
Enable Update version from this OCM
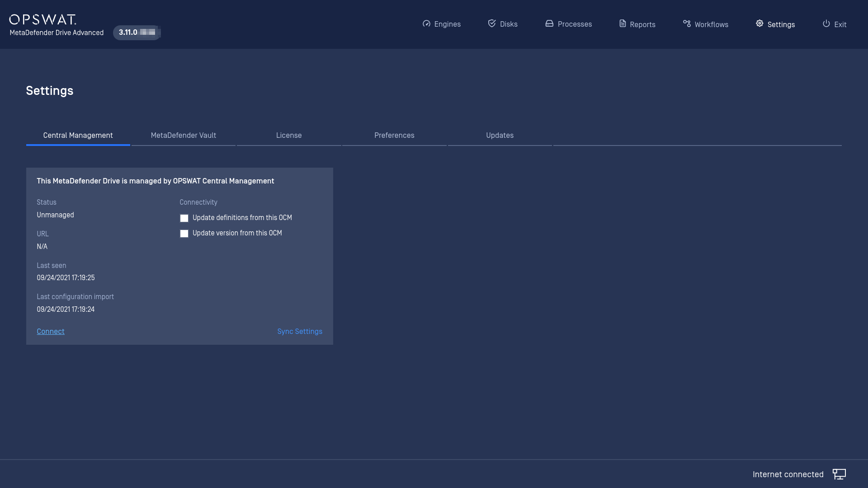tap(184, 234)
